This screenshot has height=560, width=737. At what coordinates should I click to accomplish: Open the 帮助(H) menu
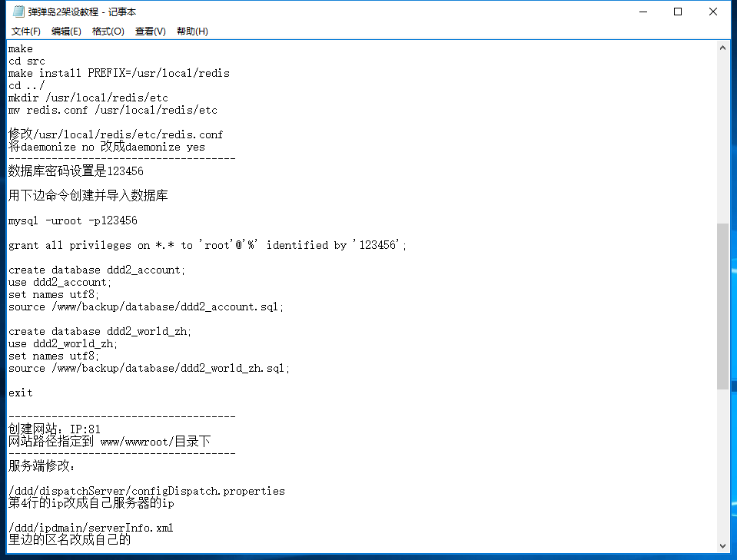coord(192,31)
